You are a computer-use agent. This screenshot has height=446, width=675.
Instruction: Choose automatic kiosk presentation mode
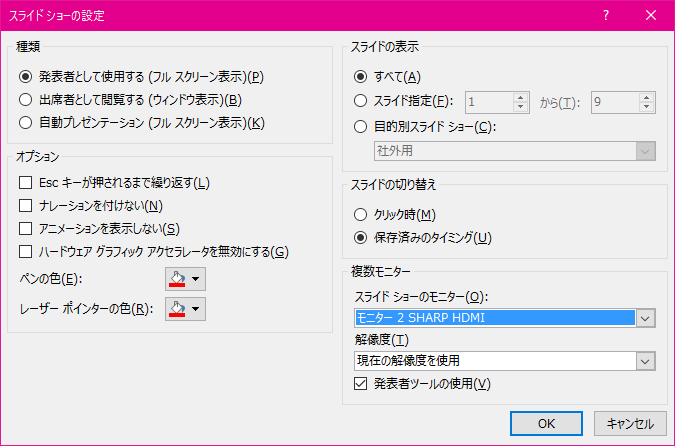26,123
